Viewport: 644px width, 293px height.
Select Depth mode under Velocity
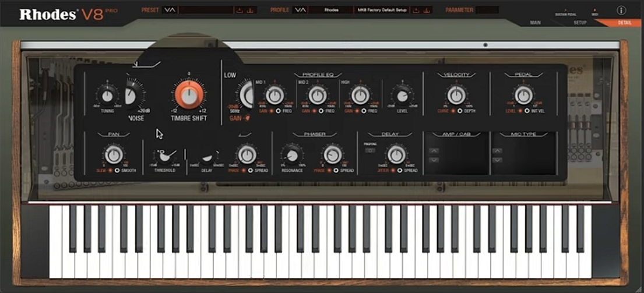(460, 111)
